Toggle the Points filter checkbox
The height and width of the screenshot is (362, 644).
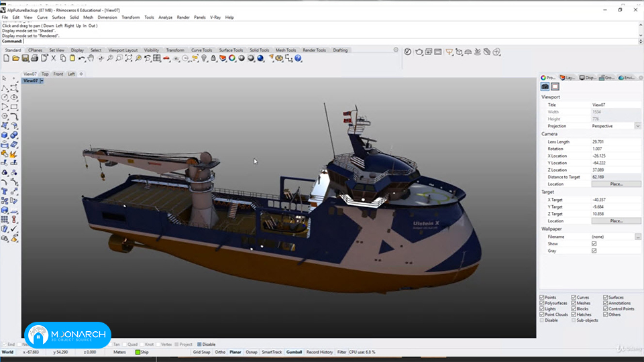point(542,297)
